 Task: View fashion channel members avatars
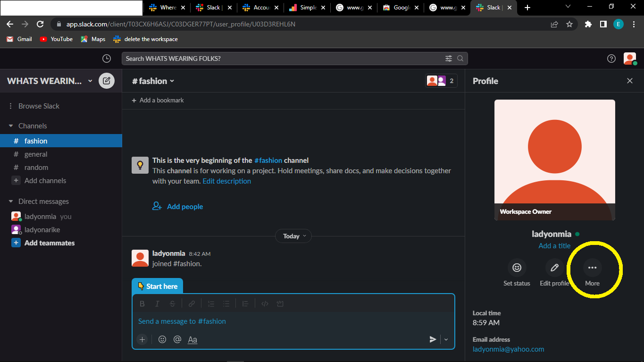point(441,81)
